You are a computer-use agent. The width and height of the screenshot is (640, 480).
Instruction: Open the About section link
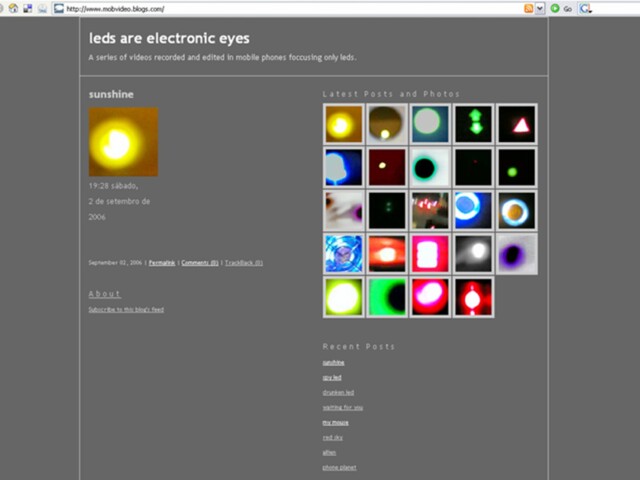(x=104, y=294)
